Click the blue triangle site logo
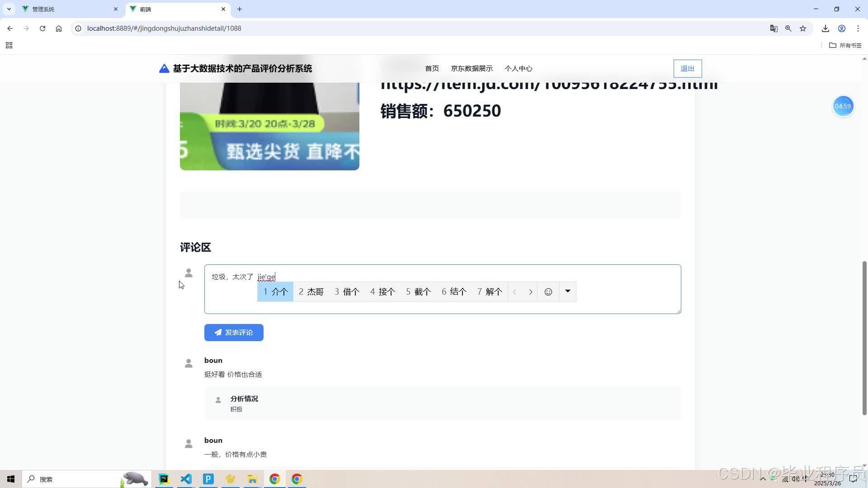The image size is (868, 488). pyautogui.click(x=164, y=68)
